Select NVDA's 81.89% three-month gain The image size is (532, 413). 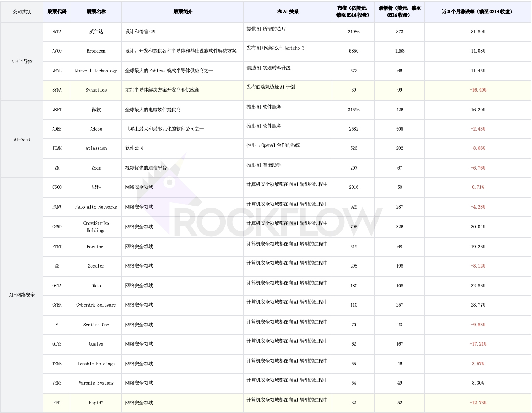click(478, 32)
